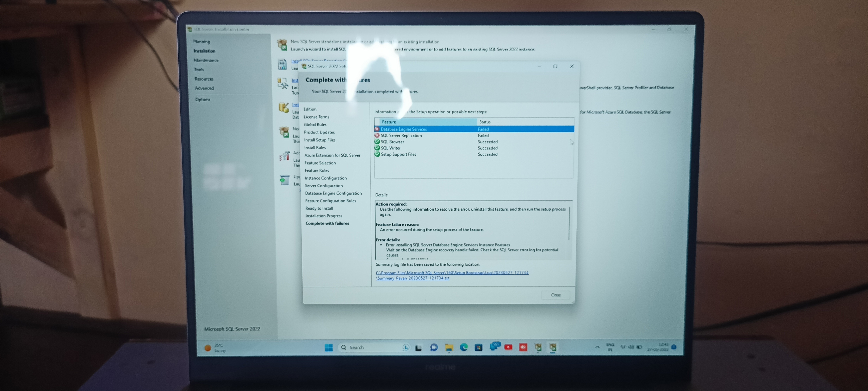The image size is (868, 391).
Task: Click the hammer-and-wrench installation tools icon
Action: 283,84
